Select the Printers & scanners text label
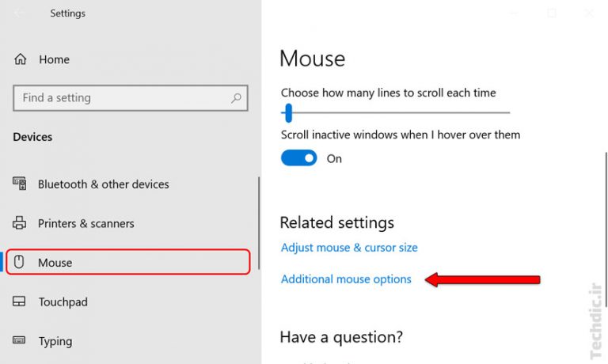 86,223
